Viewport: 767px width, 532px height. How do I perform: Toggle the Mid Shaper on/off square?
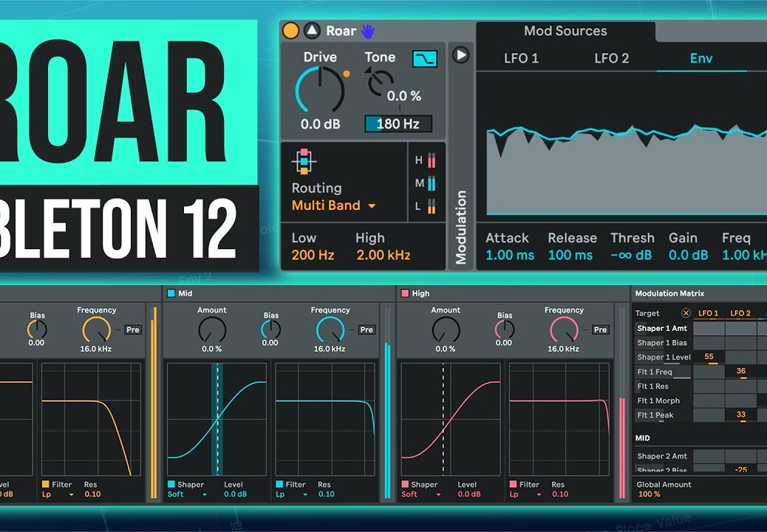171,484
